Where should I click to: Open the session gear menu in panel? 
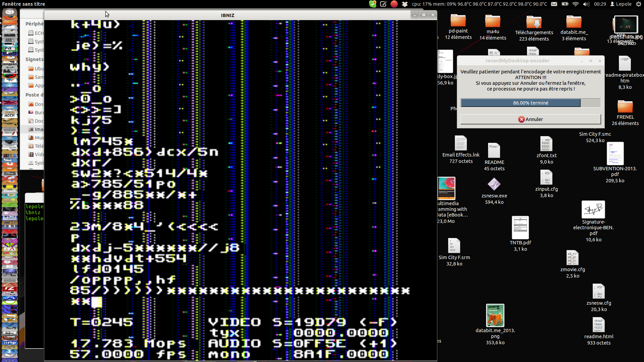(x=639, y=4)
